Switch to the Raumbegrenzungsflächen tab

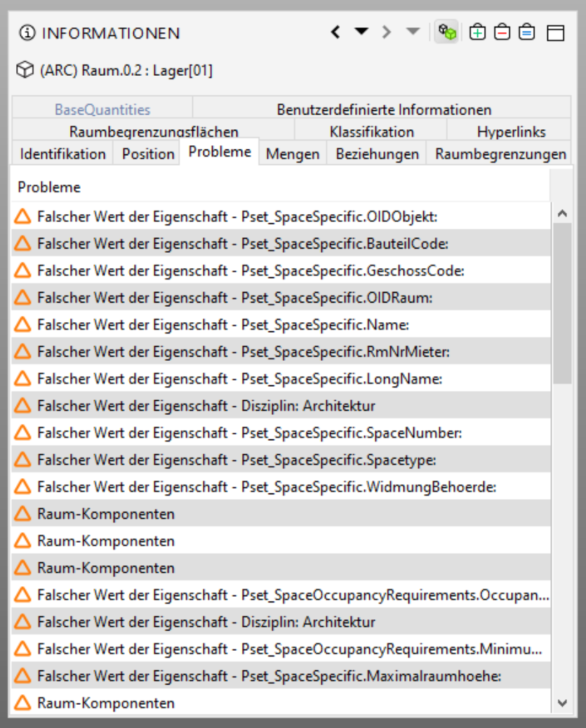pyautogui.click(x=154, y=131)
